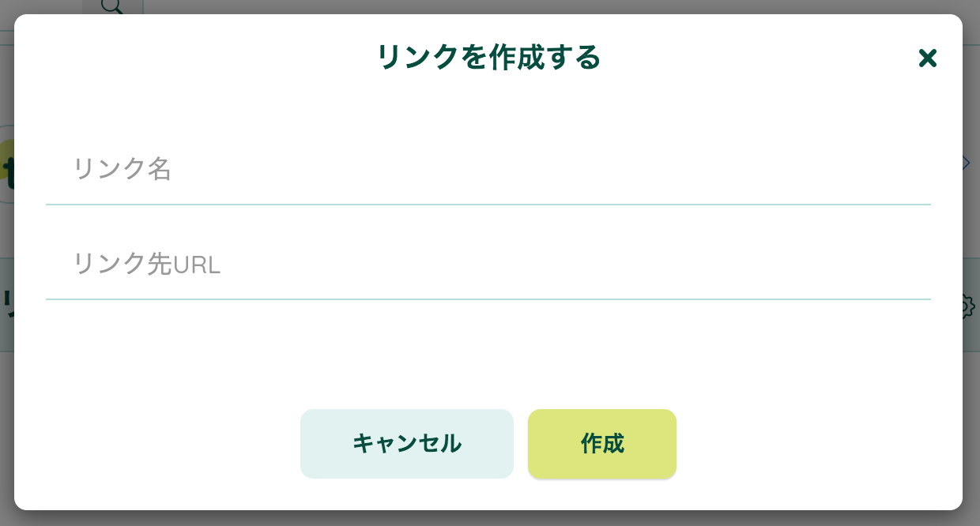Dismiss the dialog by clicking the dimmed backdrop

pyautogui.click(x=490, y=518)
